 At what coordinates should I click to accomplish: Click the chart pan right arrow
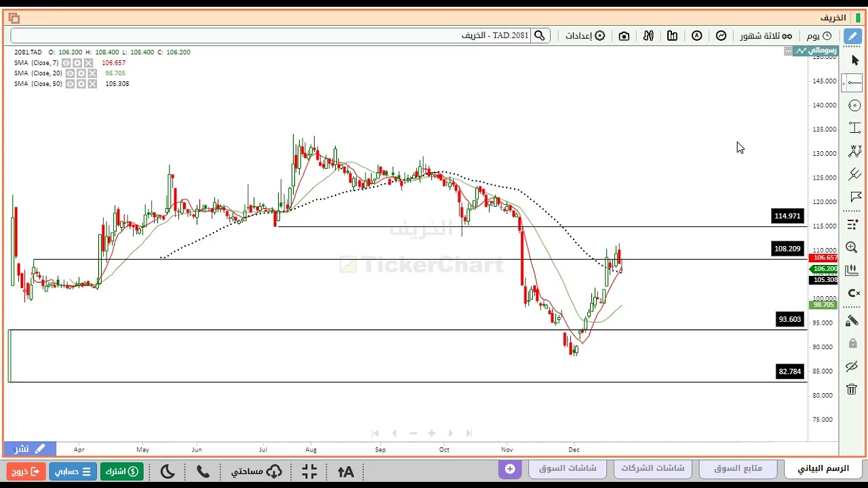click(x=450, y=433)
